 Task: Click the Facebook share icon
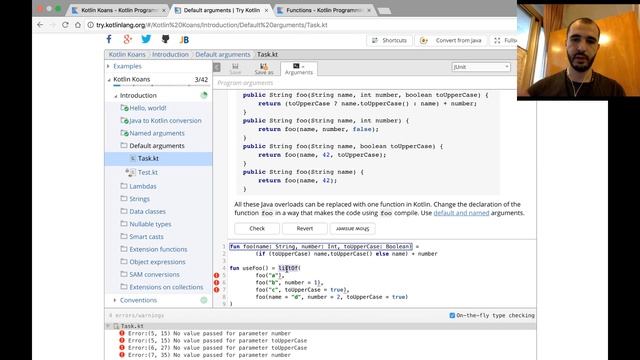click(x=109, y=39)
